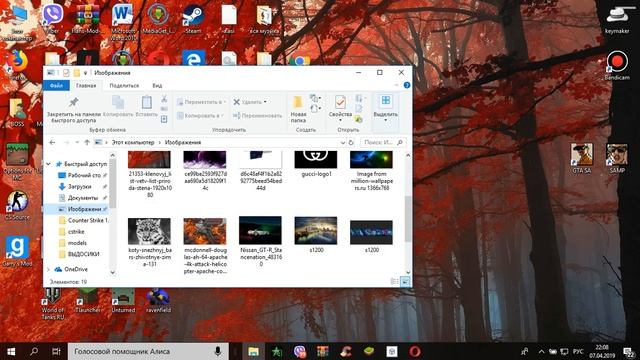
Task: Select Microsoft Word 2010 desktop icon
Action: [123, 22]
